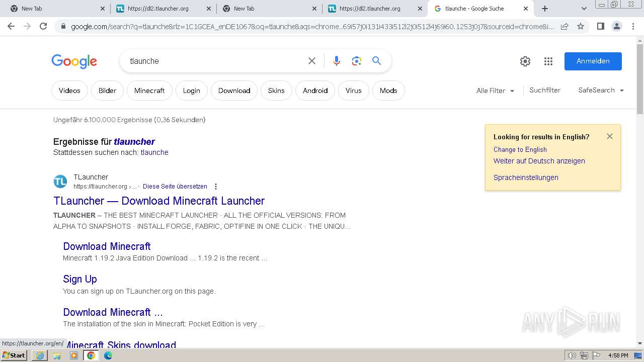Open the Chrome profile avatar icon
Viewport: 644px width, 362px height.
coord(616,26)
